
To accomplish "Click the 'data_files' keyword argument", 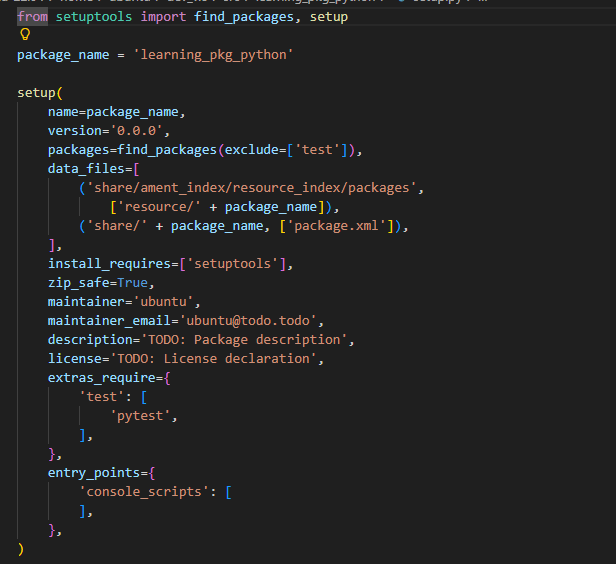I will pos(86,169).
